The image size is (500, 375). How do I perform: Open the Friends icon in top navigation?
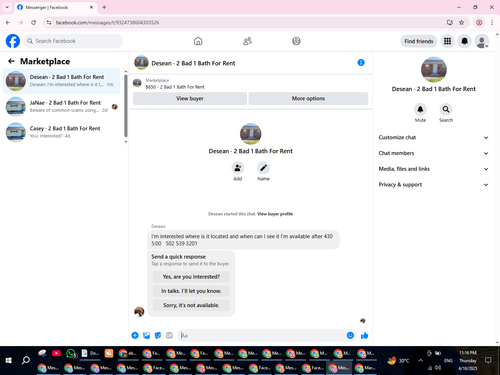(x=247, y=41)
